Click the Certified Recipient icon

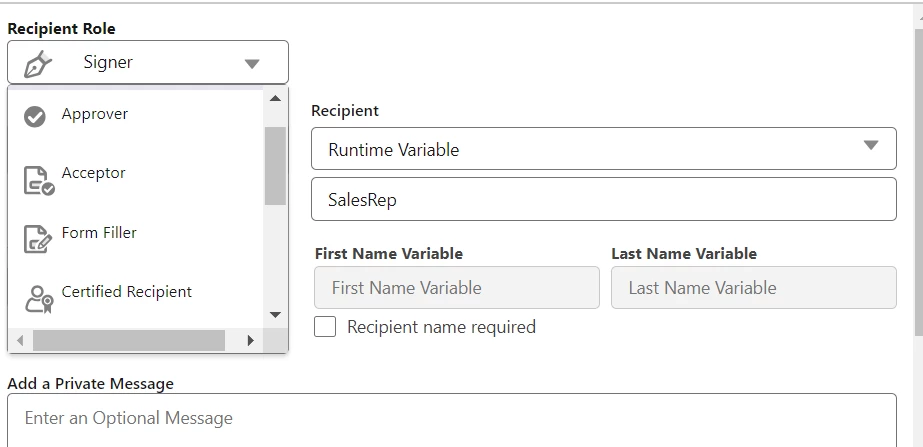[x=38, y=299]
